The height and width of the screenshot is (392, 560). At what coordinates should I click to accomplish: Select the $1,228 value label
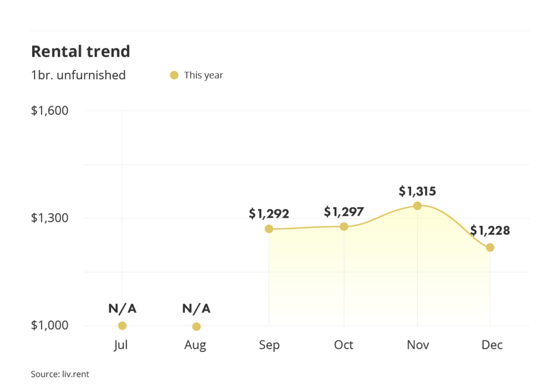pyautogui.click(x=490, y=231)
